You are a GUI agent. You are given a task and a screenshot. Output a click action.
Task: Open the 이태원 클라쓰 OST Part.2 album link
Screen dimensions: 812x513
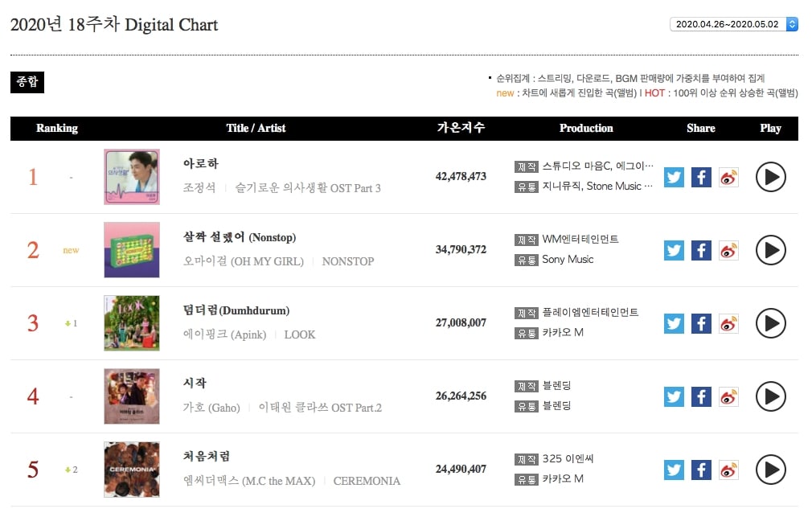320,408
